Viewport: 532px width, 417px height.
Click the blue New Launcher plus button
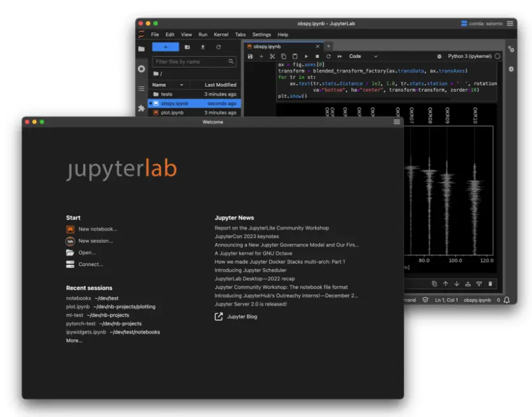click(165, 47)
